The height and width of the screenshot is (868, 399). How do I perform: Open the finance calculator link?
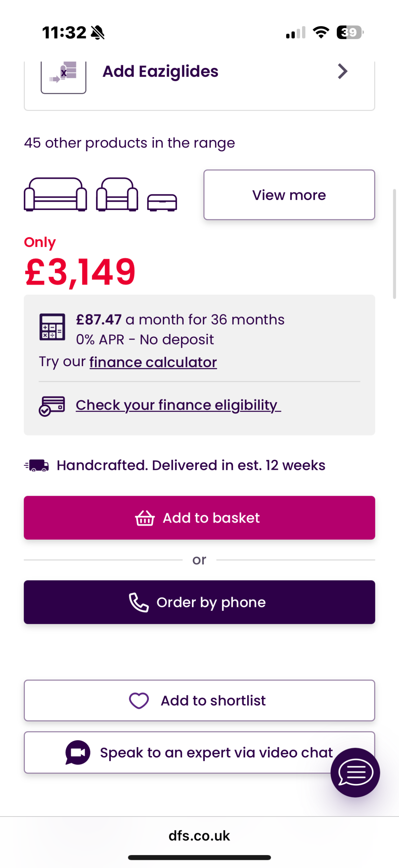(x=153, y=362)
